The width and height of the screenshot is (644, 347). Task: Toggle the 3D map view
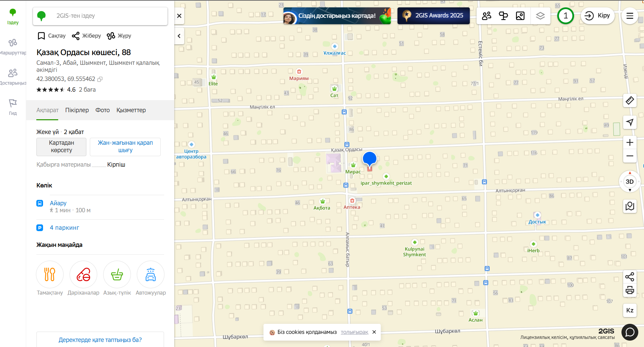[x=630, y=181]
